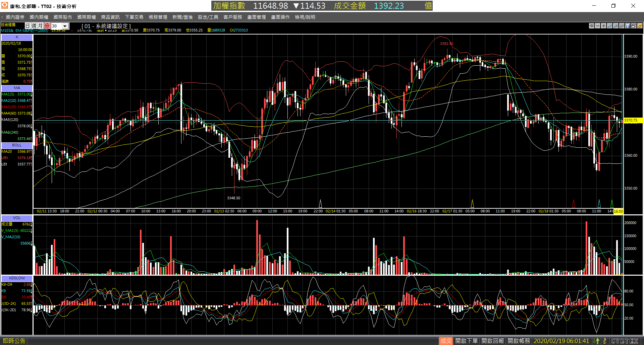Viewport: 644px width, 345px height.
Task: Click the cascade windows icon
Action: 634,26
